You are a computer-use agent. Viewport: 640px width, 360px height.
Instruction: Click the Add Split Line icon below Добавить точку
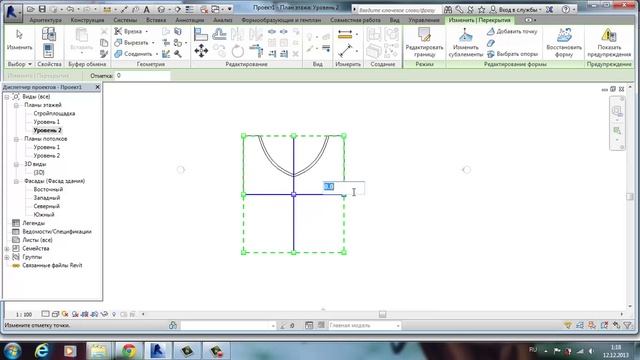[491, 43]
